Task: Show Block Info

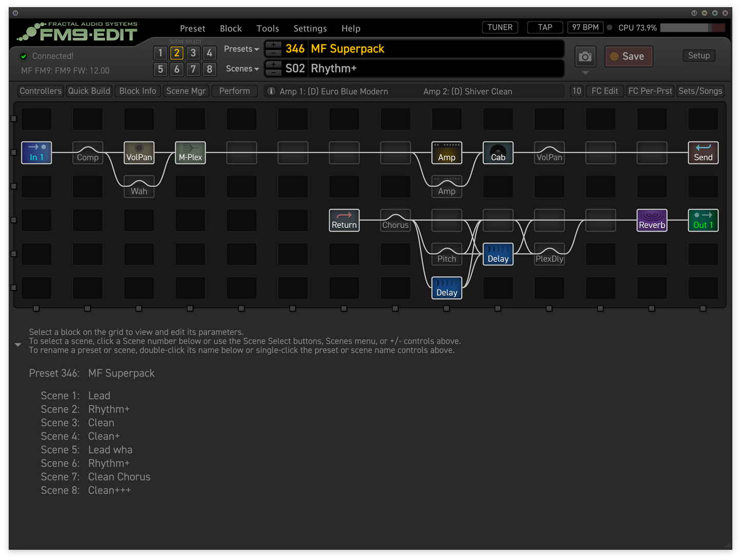Action: coord(137,91)
